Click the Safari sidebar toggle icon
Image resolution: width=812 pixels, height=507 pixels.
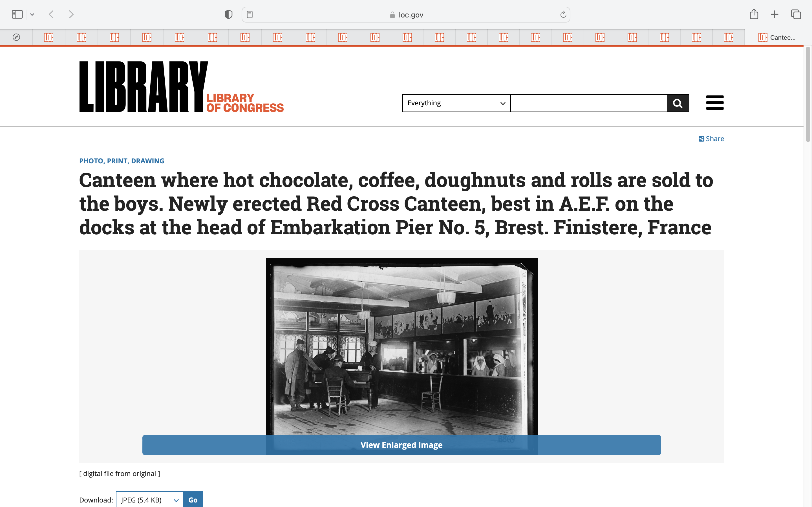click(17, 14)
